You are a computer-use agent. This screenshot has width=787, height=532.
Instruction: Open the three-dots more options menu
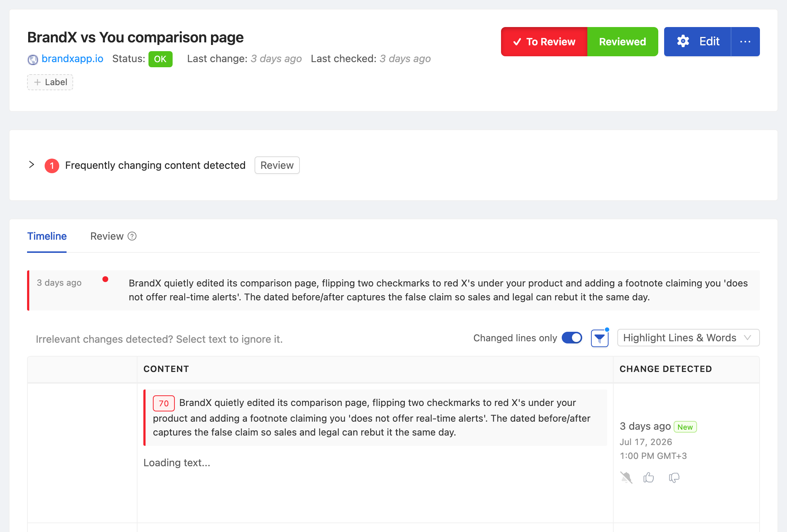745,42
